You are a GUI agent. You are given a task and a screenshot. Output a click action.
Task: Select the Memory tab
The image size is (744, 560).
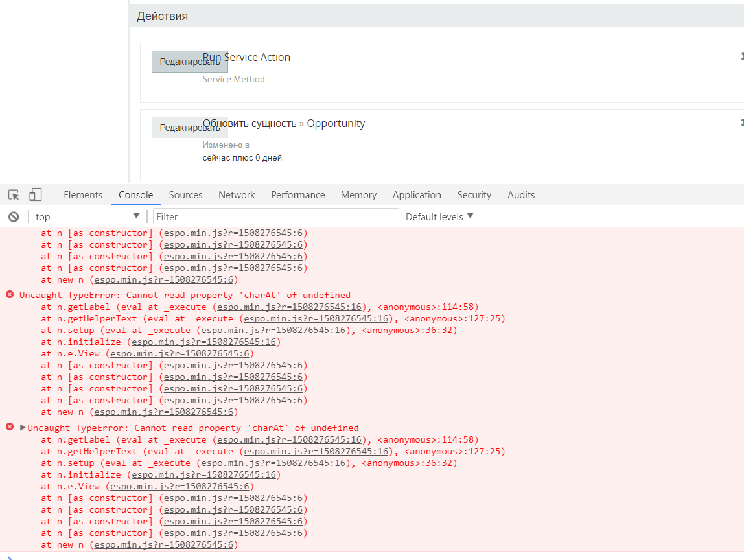coord(358,195)
